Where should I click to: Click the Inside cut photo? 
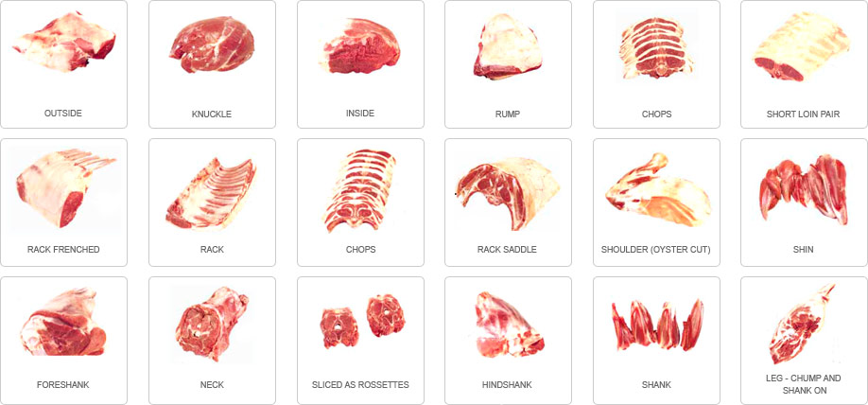coord(360,46)
